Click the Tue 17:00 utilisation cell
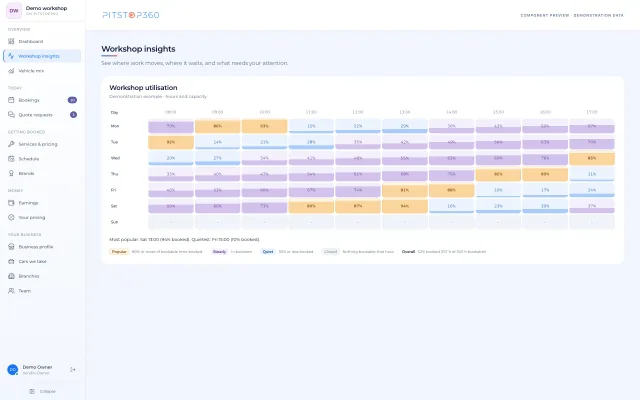Image resolution: width=640 pixels, height=400 pixels. pyautogui.click(x=592, y=142)
